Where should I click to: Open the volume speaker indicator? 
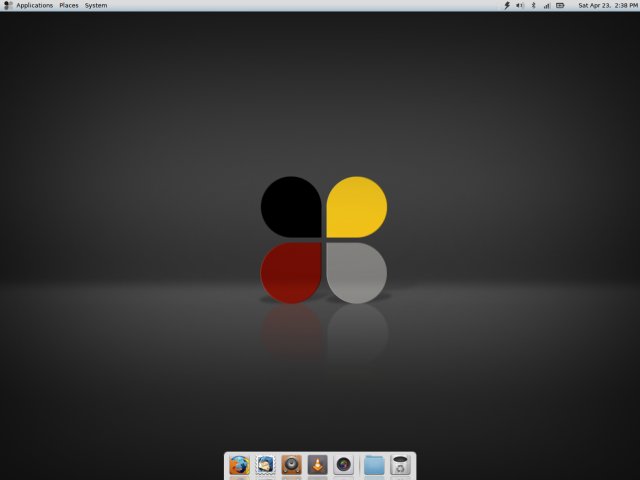[x=520, y=5]
